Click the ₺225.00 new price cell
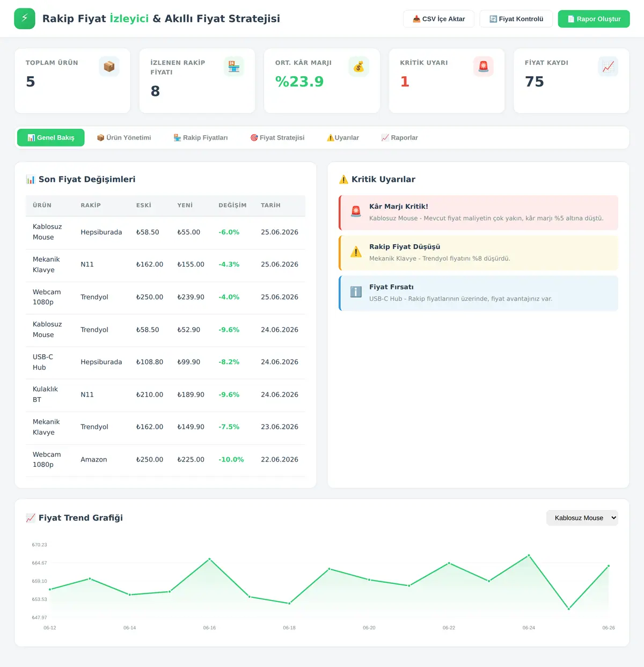The height and width of the screenshot is (667, 644). coord(191,459)
